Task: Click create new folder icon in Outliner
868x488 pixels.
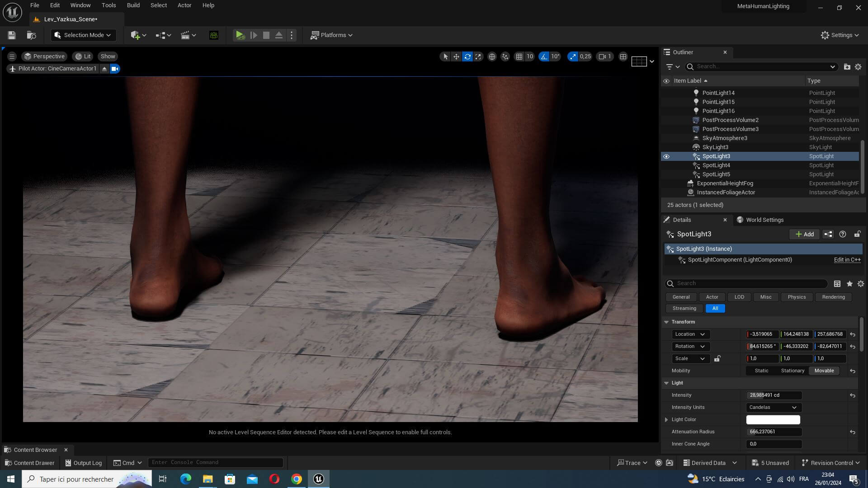Action: 847,66
